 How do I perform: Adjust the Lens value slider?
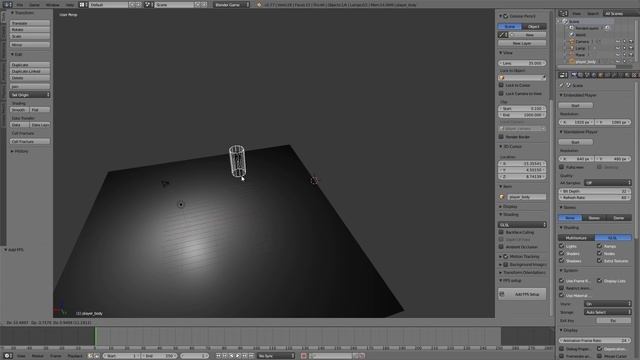pos(522,63)
